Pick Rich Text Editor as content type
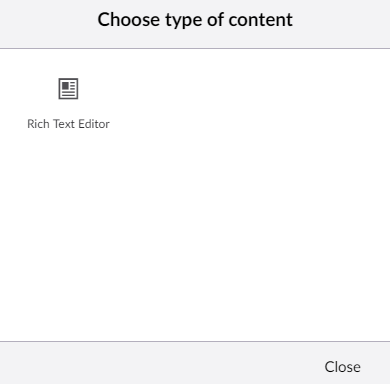 pos(68,103)
